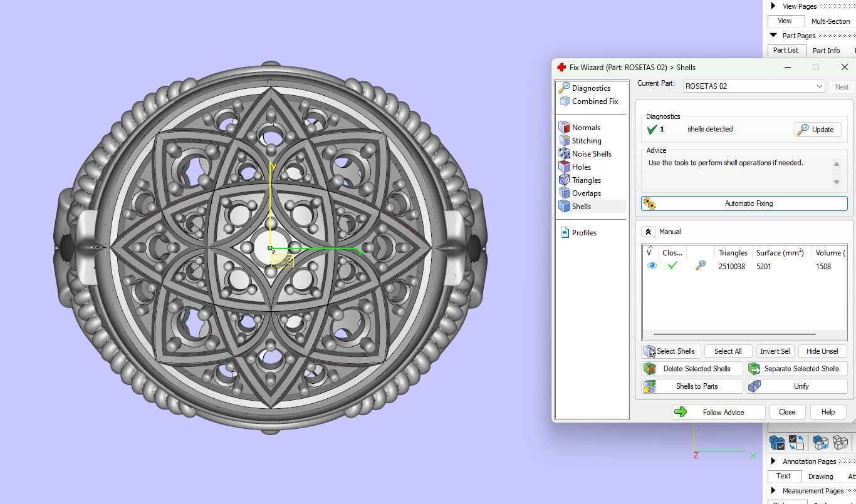856x504 pixels.
Task: Click the Automatic Fixing button
Action: (744, 203)
